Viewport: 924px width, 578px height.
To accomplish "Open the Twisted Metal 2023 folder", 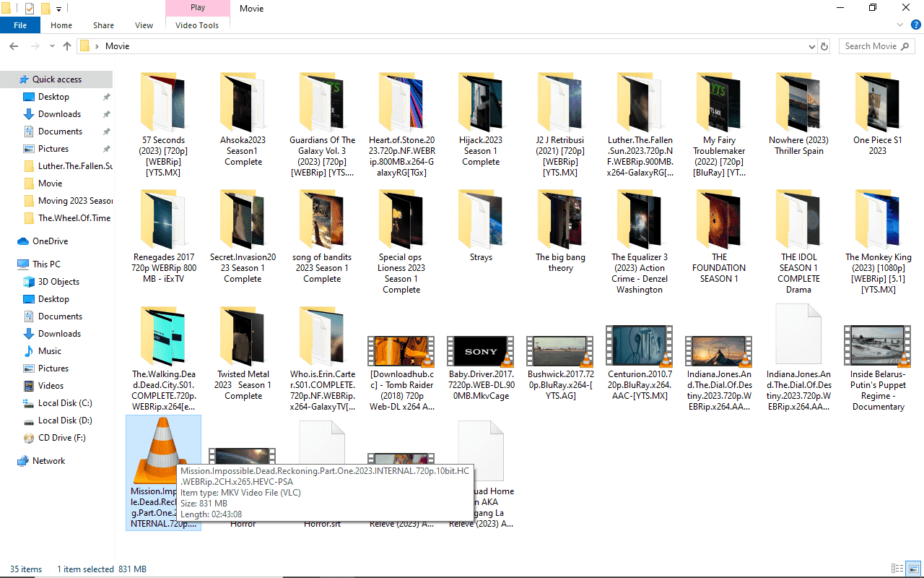I will point(243,352).
